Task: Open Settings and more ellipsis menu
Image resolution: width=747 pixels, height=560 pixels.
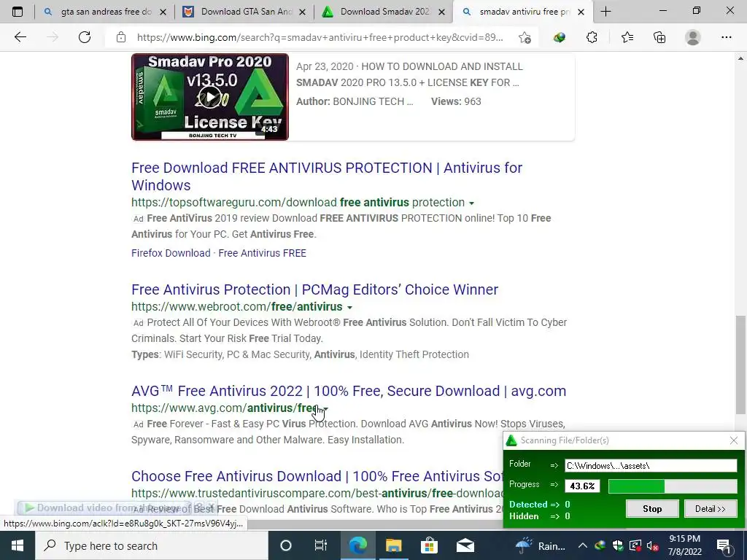Action: (x=726, y=37)
